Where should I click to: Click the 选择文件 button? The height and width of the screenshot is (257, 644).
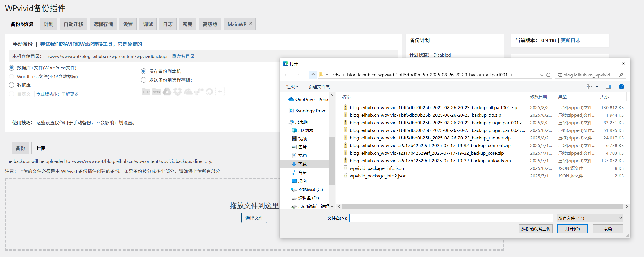click(254, 218)
